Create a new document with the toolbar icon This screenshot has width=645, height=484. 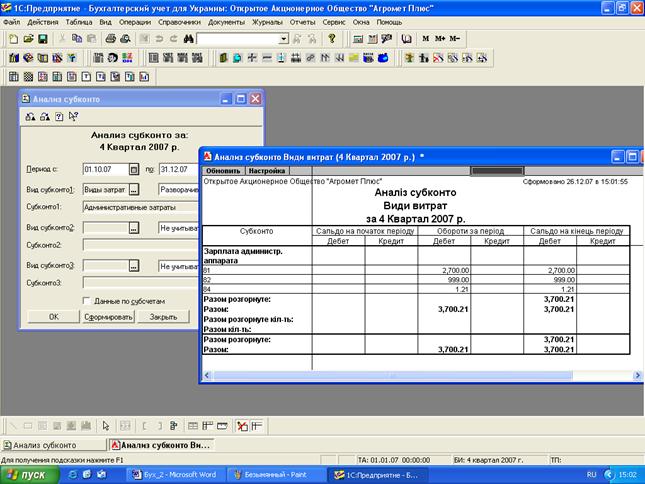coord(13,39)
